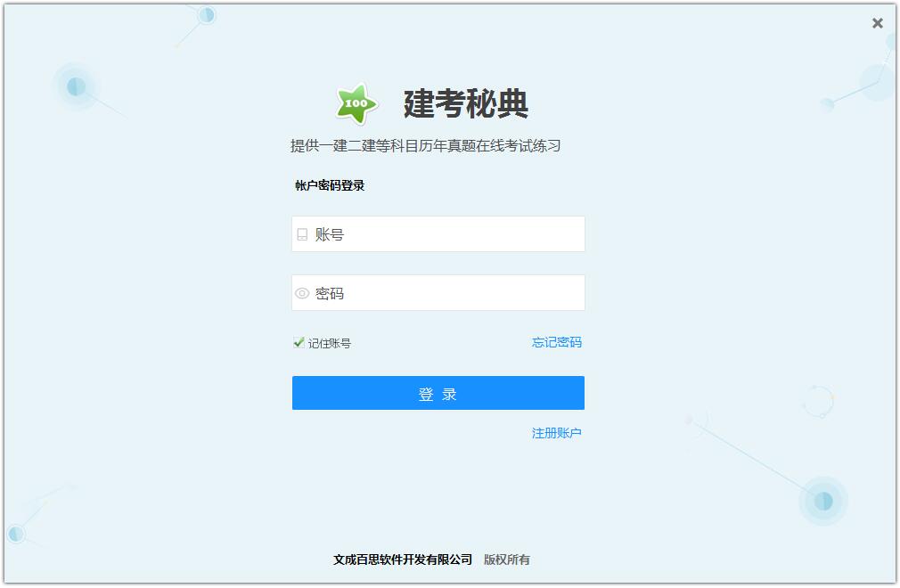
Task: Focus the 密码 input field
Action: coord(438,292)
